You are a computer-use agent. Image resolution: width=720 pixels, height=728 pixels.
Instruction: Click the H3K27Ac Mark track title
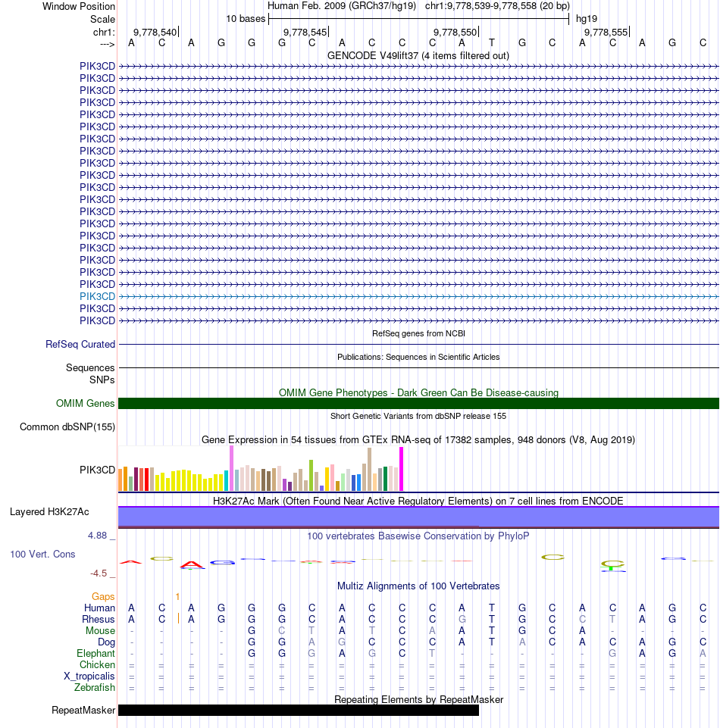point(418,501)
